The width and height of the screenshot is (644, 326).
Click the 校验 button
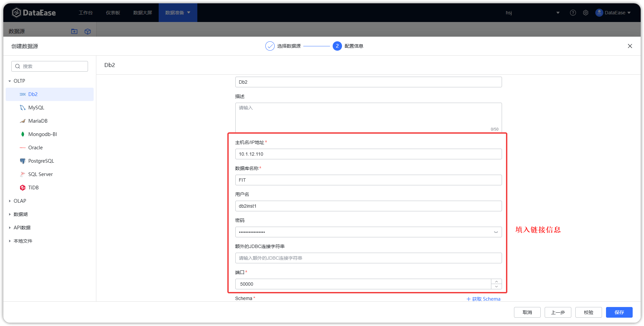coord(588,312)
